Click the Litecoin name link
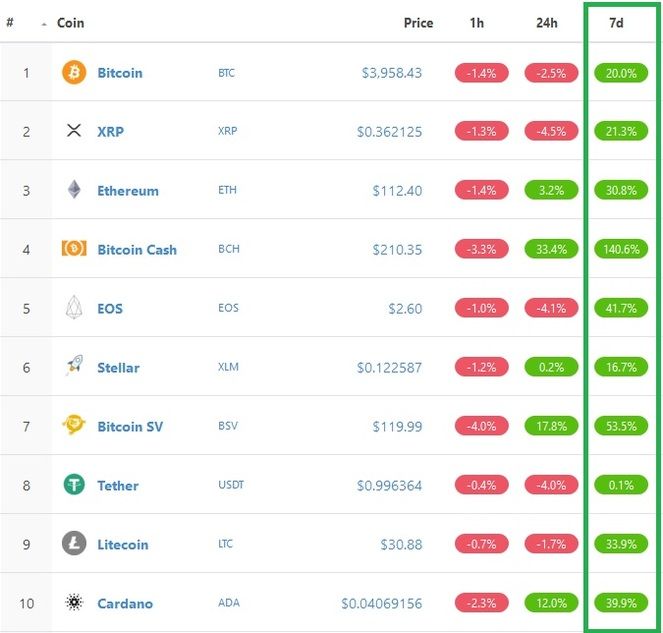Screen dimensions: 663x633 123,545
